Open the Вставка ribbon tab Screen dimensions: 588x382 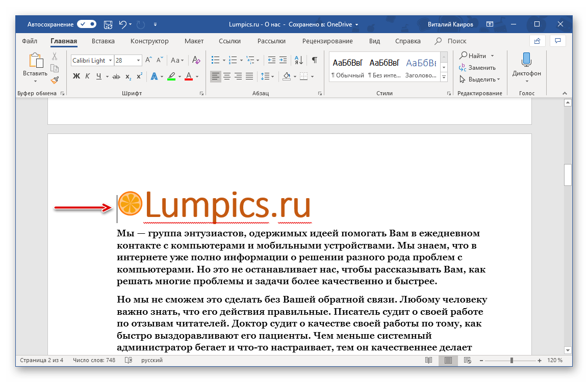(x=103, y=41)
